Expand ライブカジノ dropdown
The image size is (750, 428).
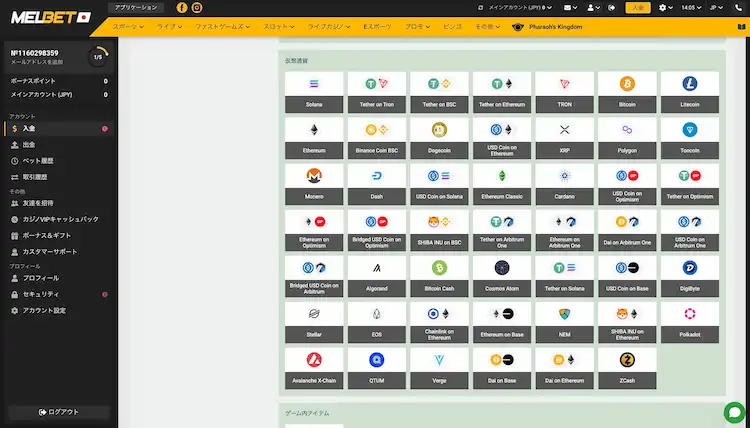(x=329, y=27)
